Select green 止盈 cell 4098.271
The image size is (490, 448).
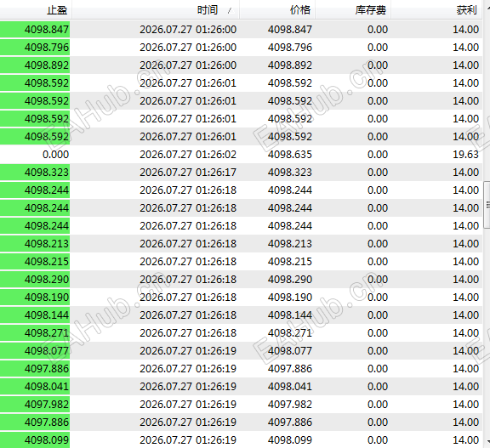point(35,332)
